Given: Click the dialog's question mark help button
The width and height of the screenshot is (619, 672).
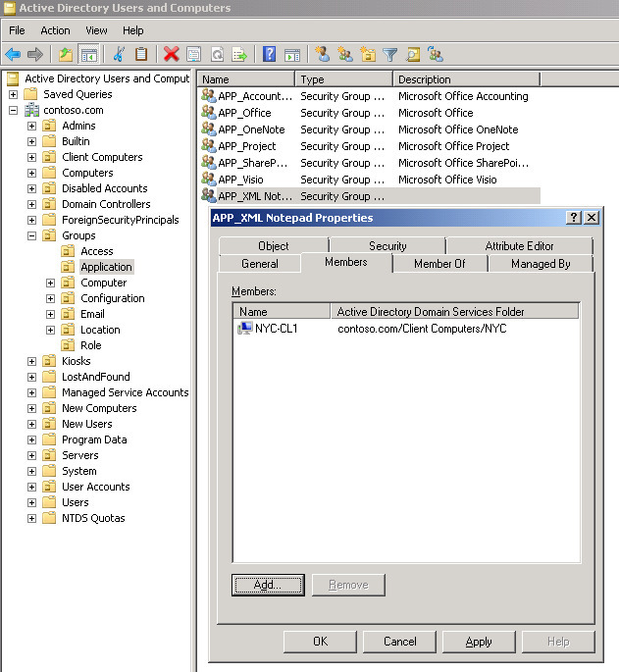Looking at the screenshot, I should point(574,217).
